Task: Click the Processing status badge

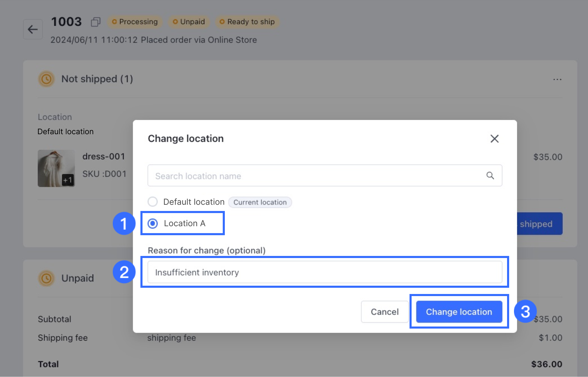Action: pyautogui.click(x=135, y=22)
